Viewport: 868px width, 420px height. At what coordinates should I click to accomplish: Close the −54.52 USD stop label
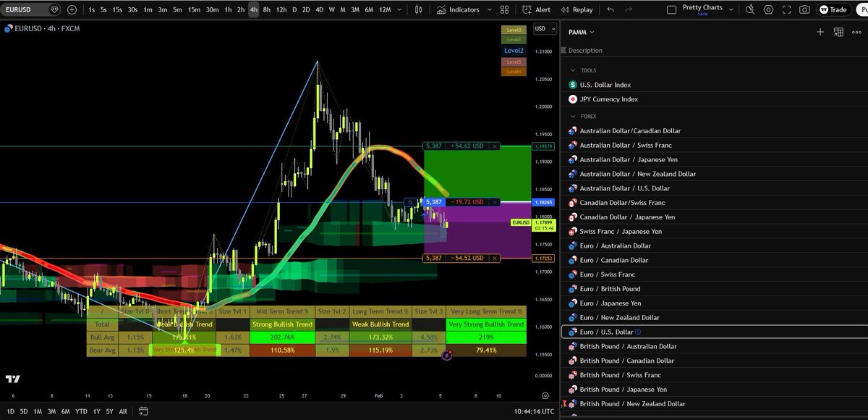[495, 258]
